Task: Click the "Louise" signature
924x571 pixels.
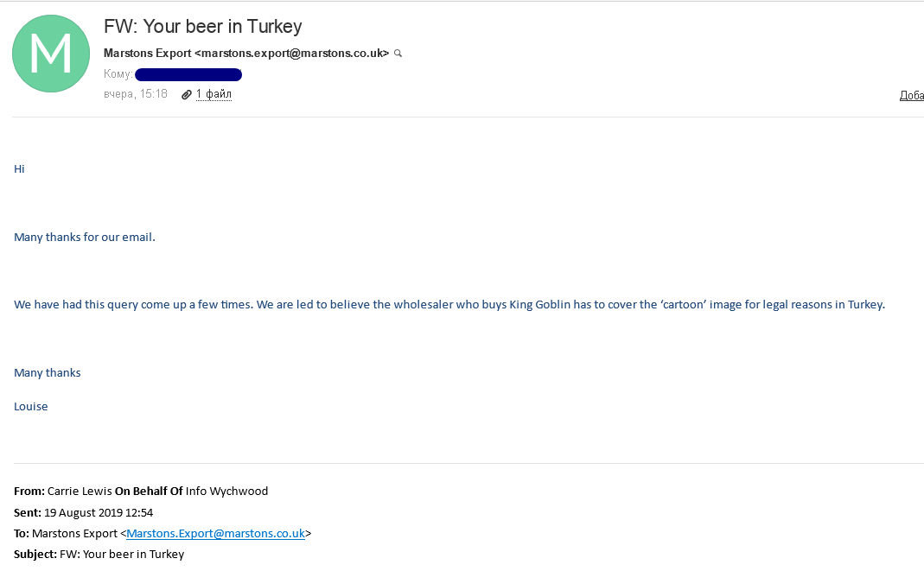Action: click(31, 406)
